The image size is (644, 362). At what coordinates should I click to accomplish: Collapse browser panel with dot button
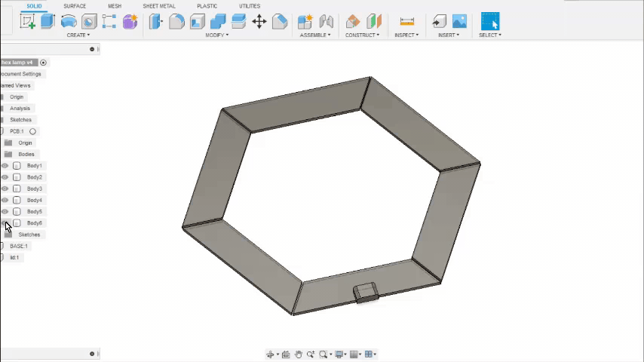[92, 49]
